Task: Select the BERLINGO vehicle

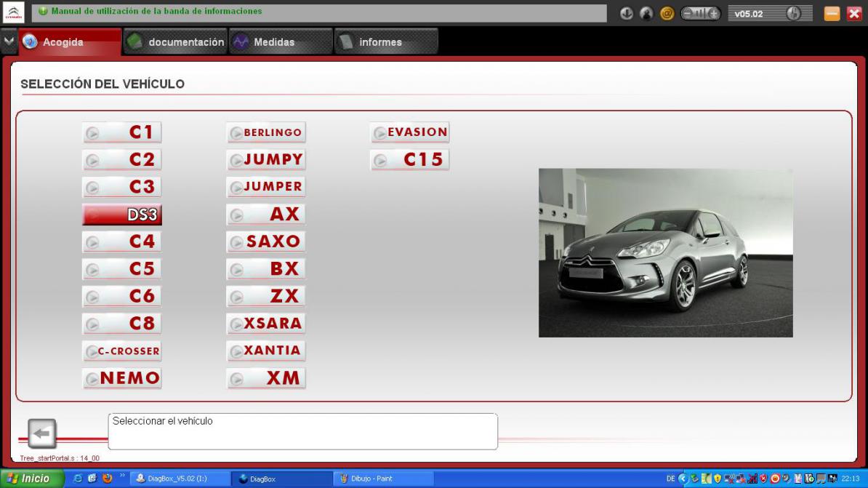Action: click(x=266, y=132)
